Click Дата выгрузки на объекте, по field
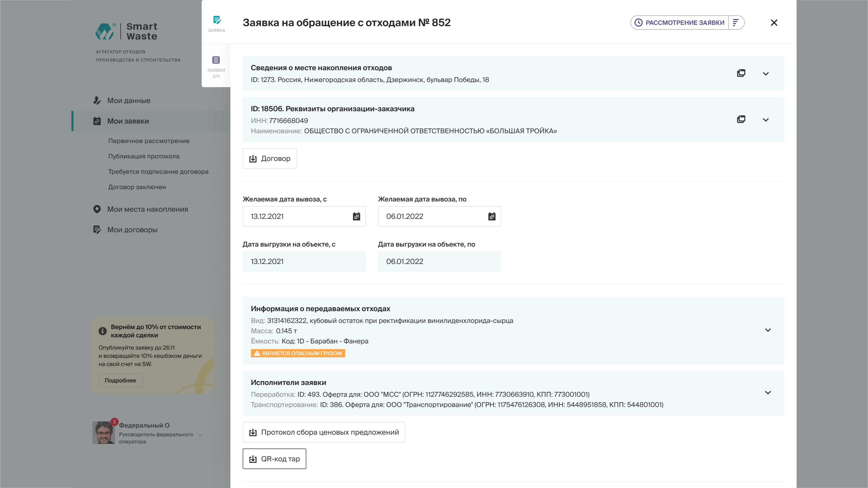This screenshot has width=868, height=488. (x=440, y=261)
